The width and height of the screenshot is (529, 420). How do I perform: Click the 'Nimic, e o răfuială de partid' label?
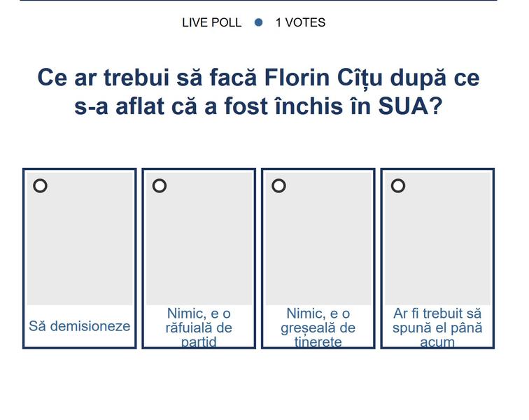(199, 328)
